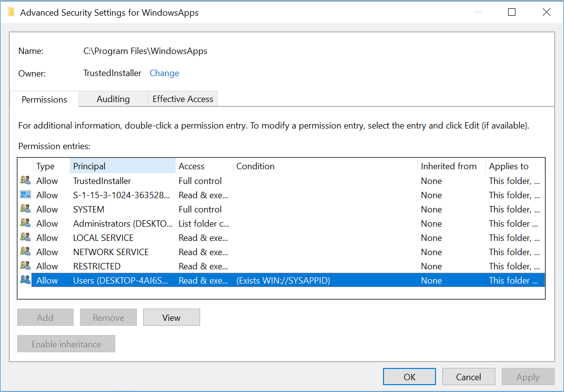Click the group icon of the selected Users entry
The image size is (564, 392).
25,280
